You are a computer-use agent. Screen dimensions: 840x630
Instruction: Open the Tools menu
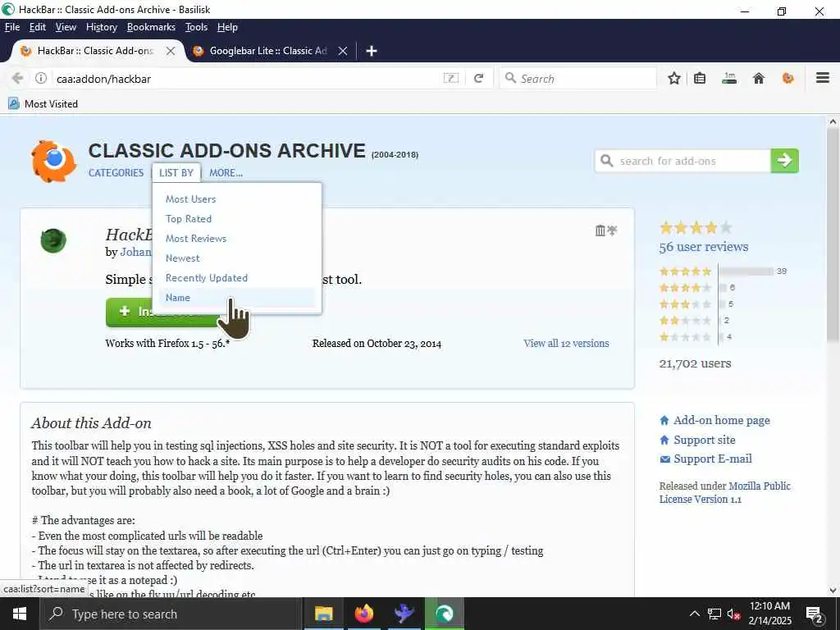coord(196,27)
